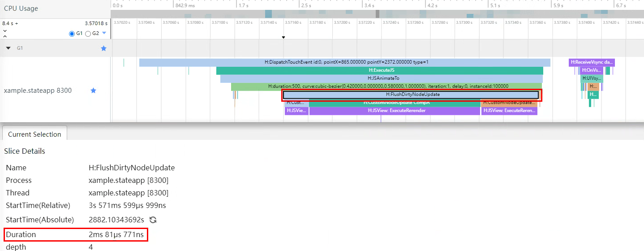Click the H:UIVsy... teal slice
The width and height of the screenshot is (644, 251).
click(592, 78)
